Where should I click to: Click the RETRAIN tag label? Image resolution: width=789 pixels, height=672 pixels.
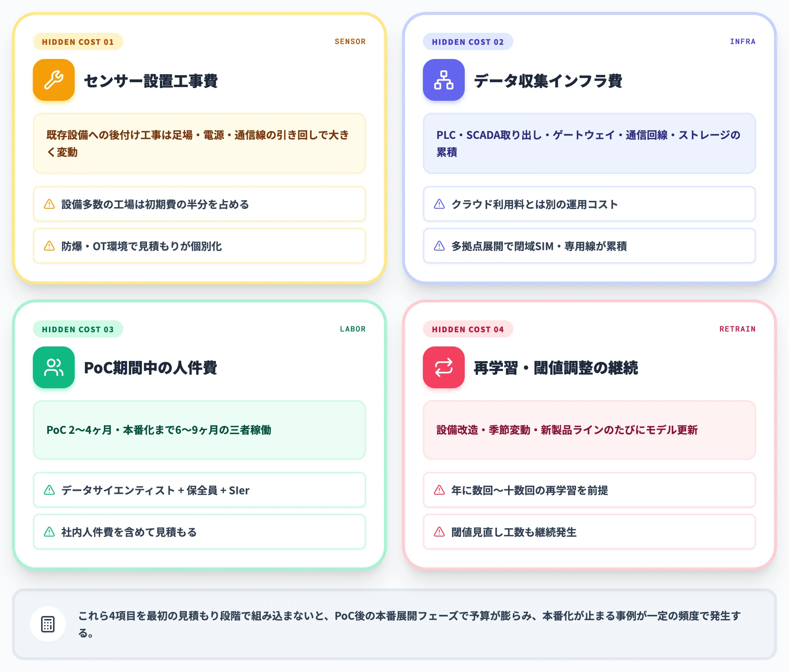737,329
